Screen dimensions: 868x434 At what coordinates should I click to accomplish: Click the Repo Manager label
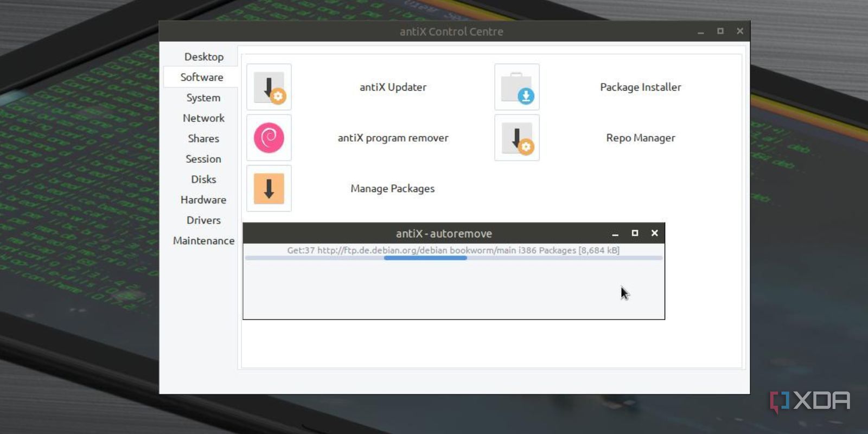point(640,138)
